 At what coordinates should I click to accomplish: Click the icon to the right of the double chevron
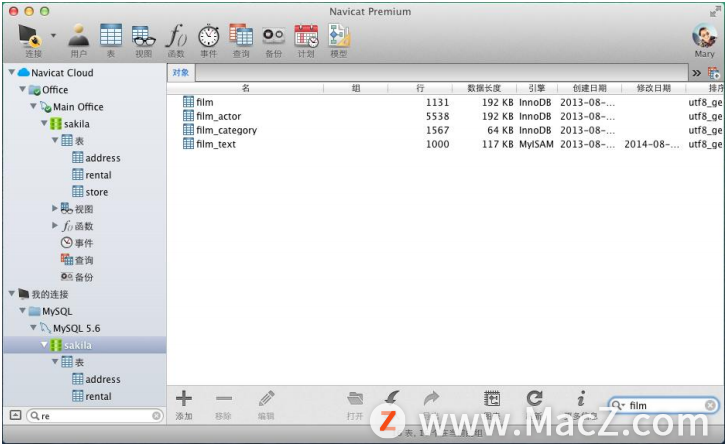pyautogui.click(x=714, y=73)
